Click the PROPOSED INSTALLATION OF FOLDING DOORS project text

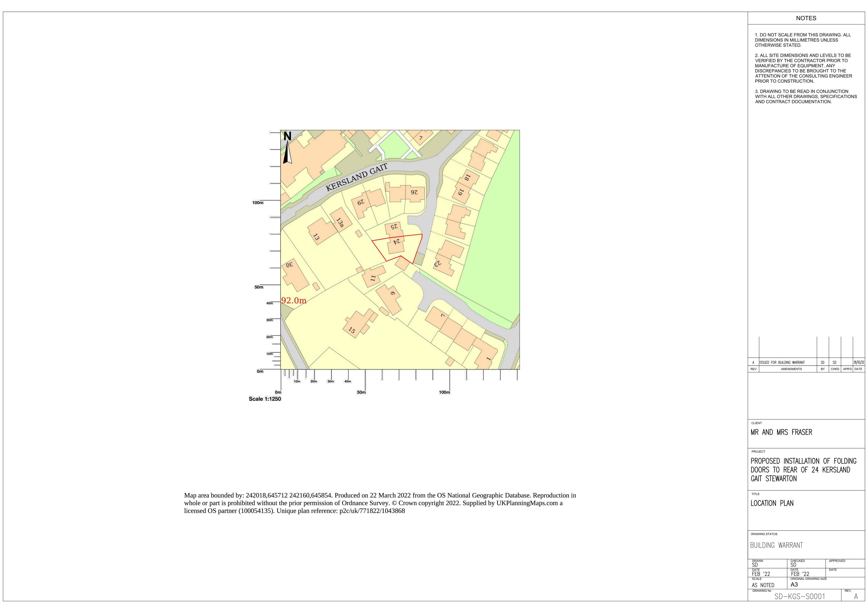point(803,470)
